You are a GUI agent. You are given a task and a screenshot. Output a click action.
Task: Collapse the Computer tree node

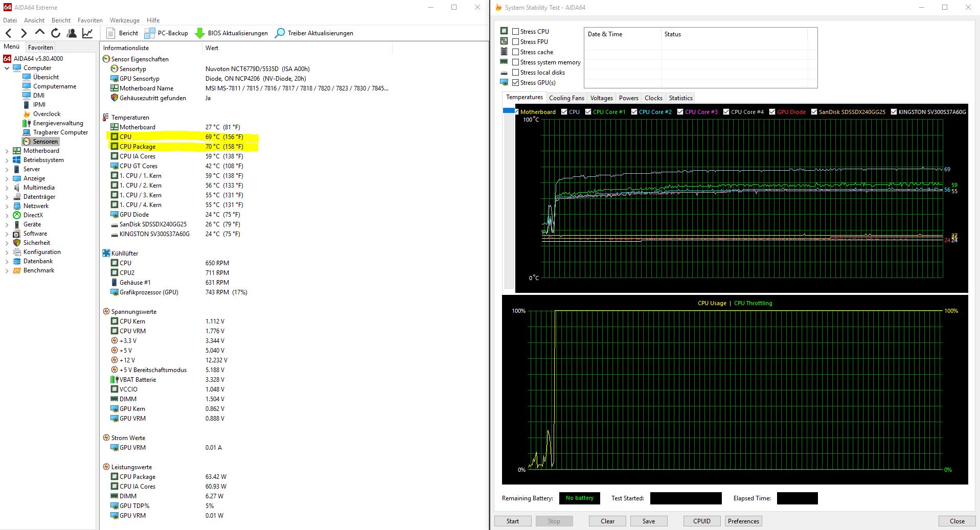tap(7, 68)
